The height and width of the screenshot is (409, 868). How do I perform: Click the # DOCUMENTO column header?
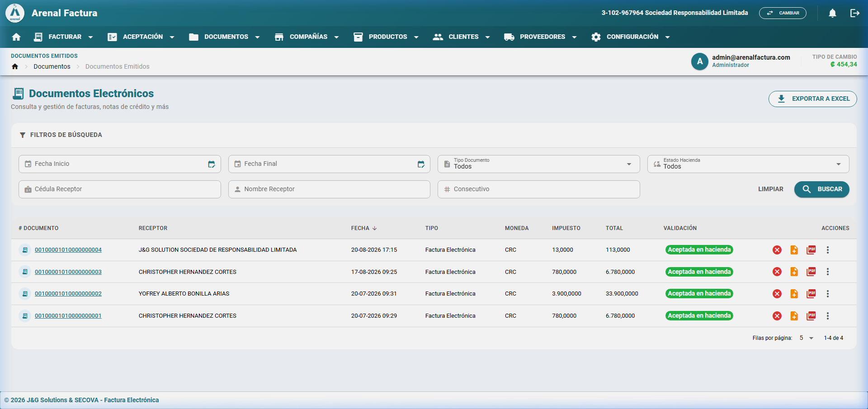(x=38, y=228)
